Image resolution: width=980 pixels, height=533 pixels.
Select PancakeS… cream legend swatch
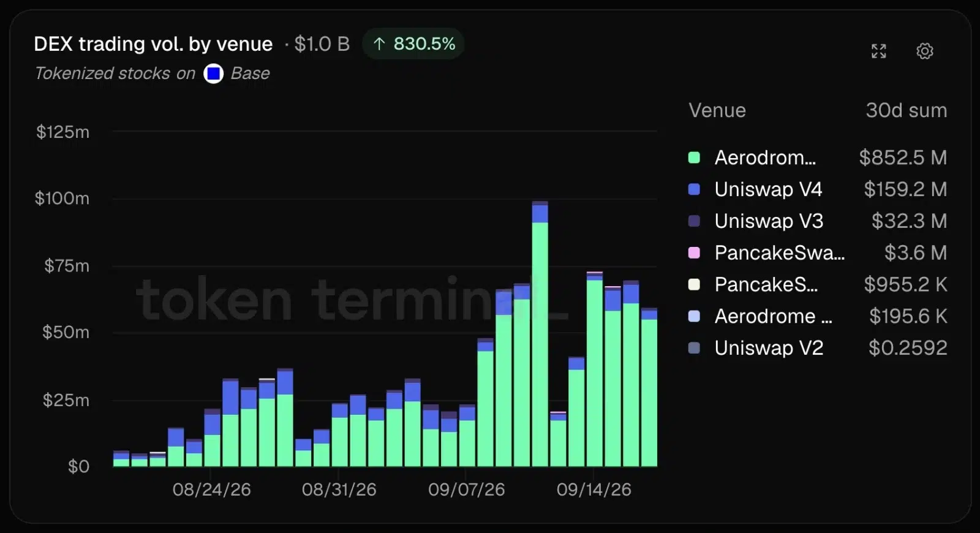tap(694, 284)
